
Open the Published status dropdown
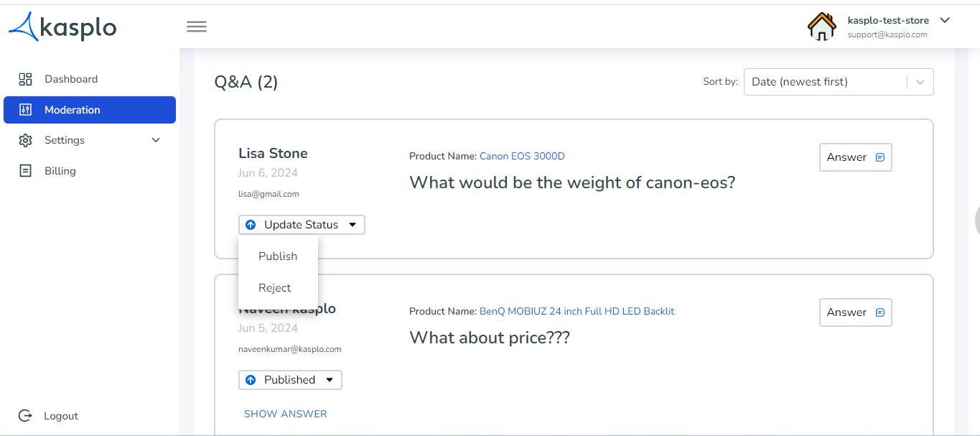click(290, 380)
